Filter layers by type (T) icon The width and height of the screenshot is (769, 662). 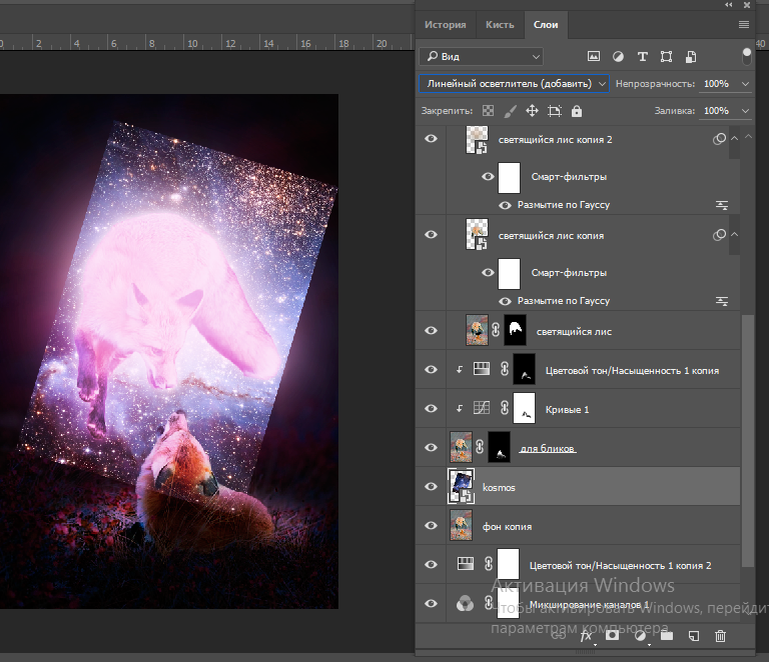642,56
